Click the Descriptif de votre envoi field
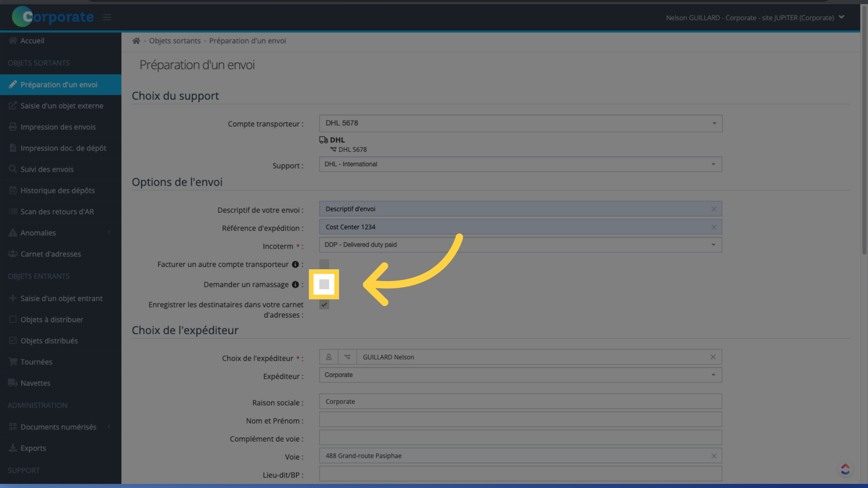This screenshot has height=488, width=868. tap(520, 209)
